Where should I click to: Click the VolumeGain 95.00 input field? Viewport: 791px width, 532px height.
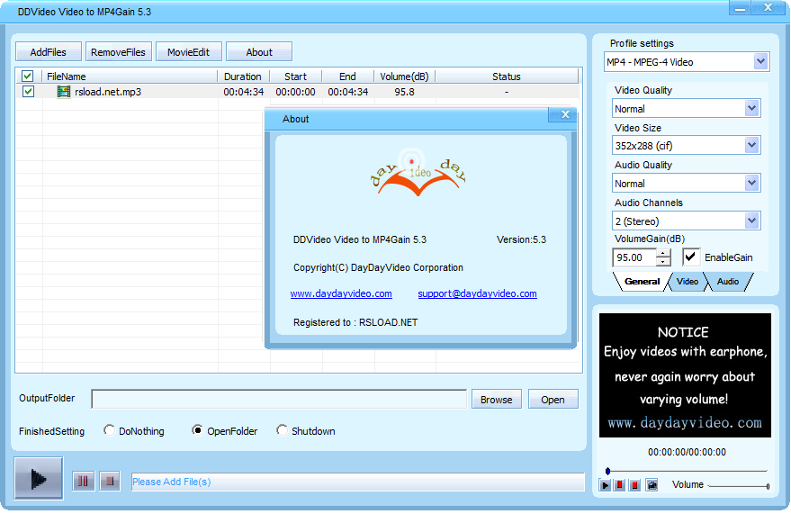pos(634,257)
